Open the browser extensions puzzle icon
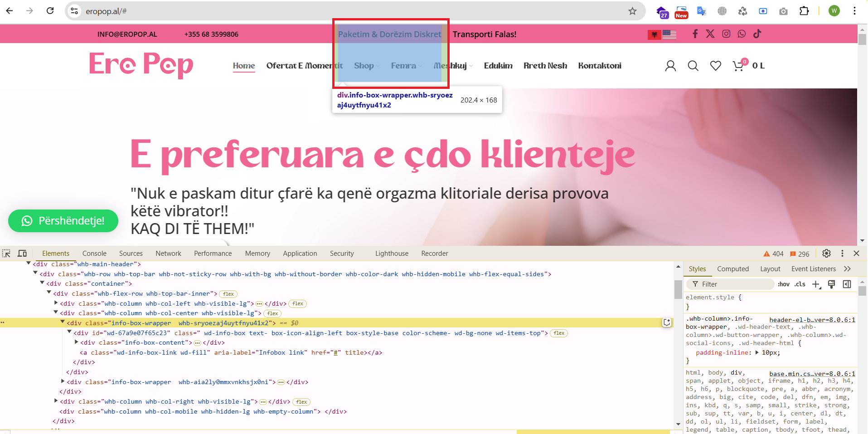Screen dimensions: 868x434 coord(804,11)
